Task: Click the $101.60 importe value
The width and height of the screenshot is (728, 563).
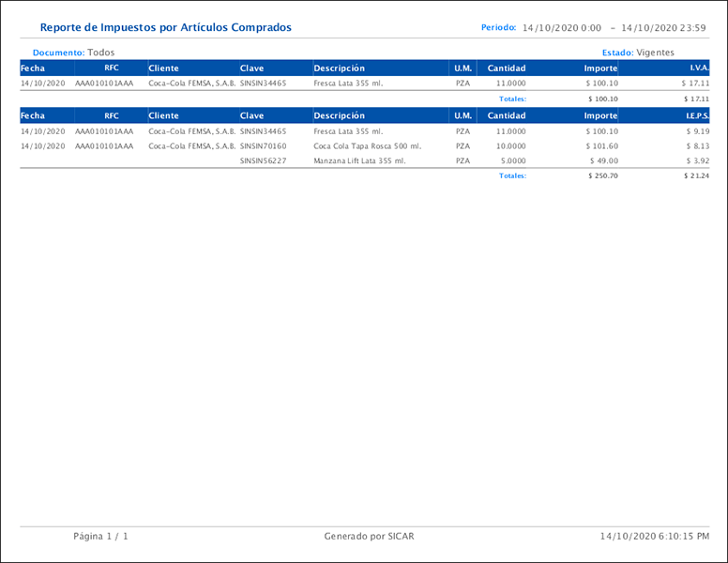Action: (x=601, y=146)
